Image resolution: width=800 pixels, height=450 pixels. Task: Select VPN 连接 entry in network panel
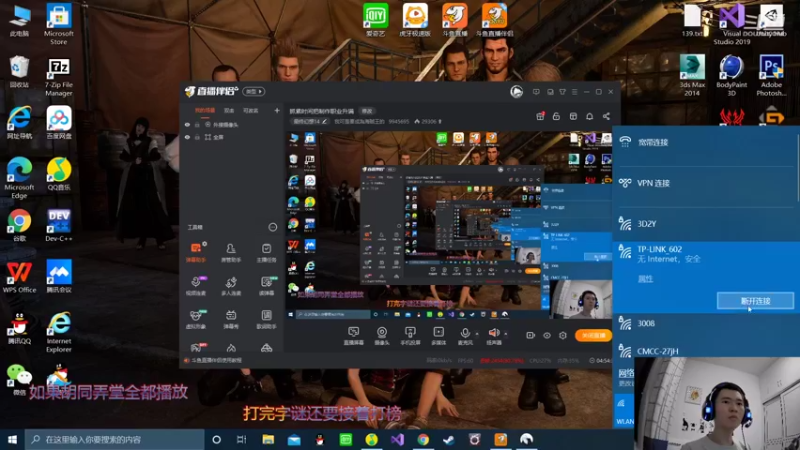(706, 183)
